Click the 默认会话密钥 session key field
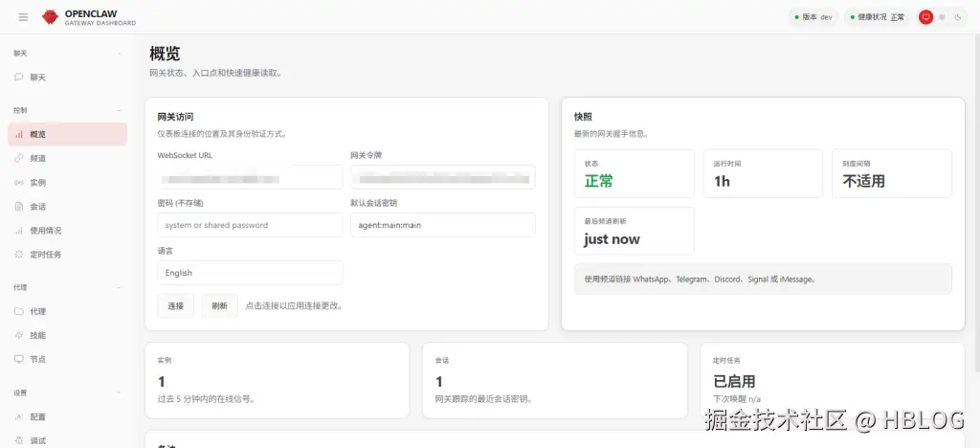Image resolution: width=980 pixels, height=448 pixels. [442, 225]
